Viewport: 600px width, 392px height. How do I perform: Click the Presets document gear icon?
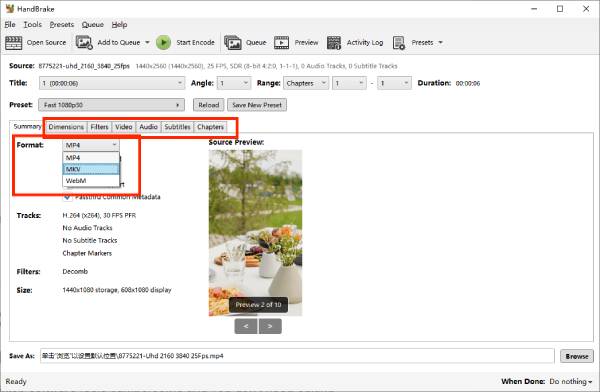click(x=399, y=42)
